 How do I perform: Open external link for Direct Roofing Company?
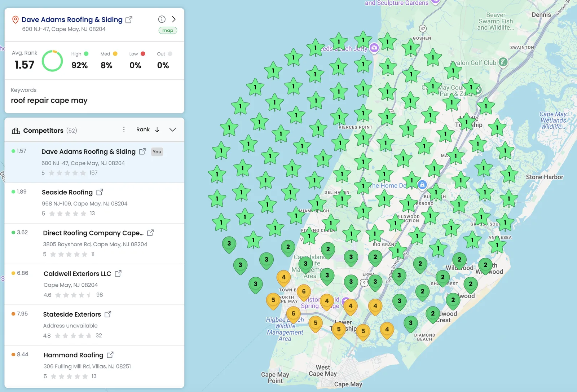point(150,233)
